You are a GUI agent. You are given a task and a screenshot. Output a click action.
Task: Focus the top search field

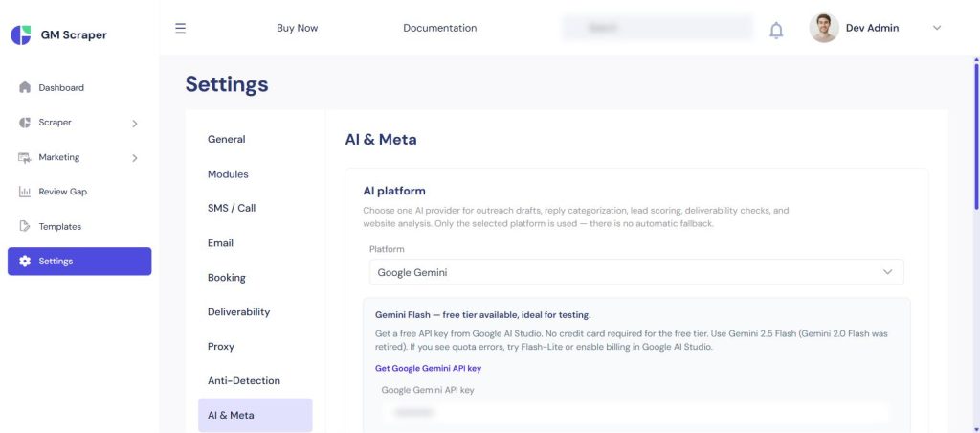pos(657,28)
